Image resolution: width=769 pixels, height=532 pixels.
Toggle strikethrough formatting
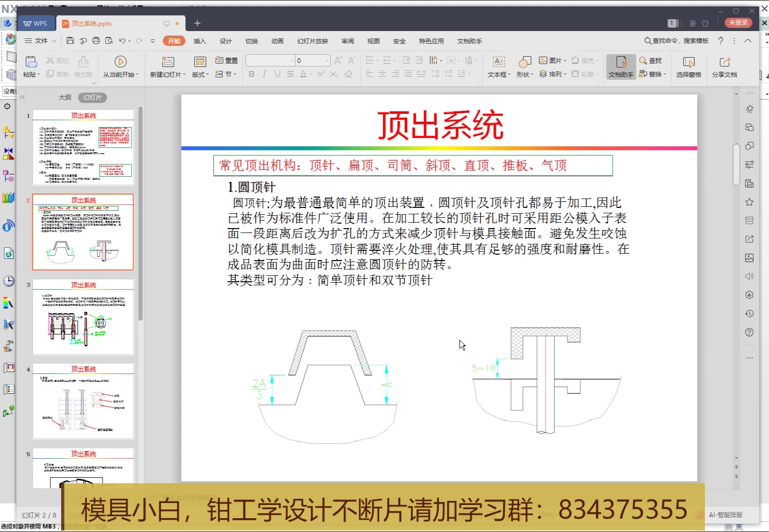290,74
